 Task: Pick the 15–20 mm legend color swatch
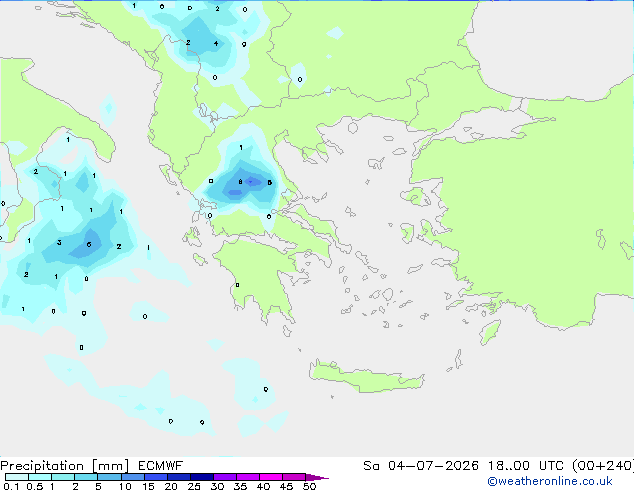[x=156, y=477]
